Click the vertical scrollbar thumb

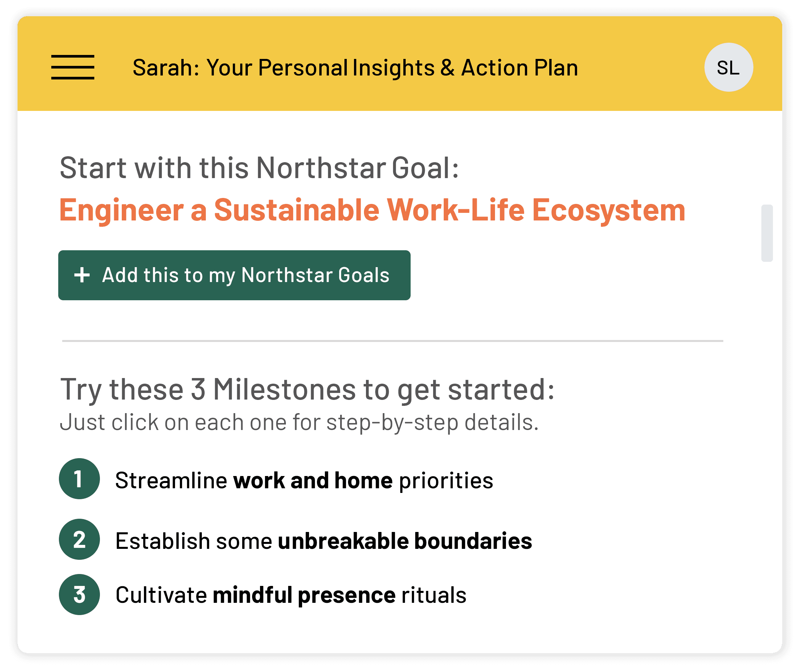pyautogui.click(x=767, y=233)
